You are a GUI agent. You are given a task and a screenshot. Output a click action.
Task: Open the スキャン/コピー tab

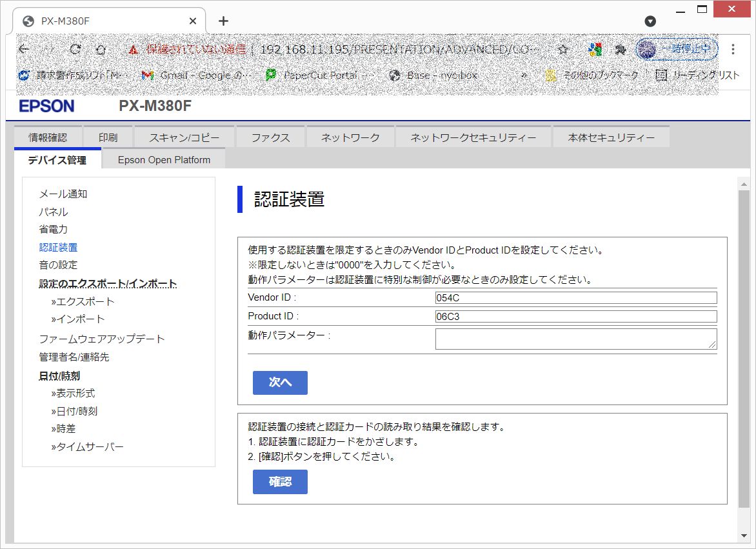point(184,137)
